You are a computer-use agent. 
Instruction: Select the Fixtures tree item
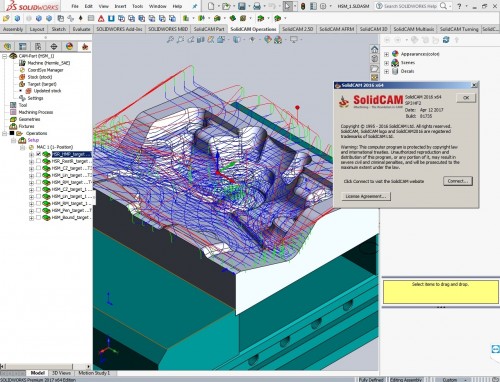coord(26,126)
